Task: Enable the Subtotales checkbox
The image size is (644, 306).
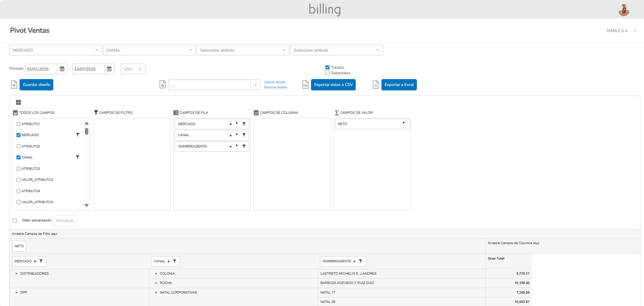Action: 327,73
